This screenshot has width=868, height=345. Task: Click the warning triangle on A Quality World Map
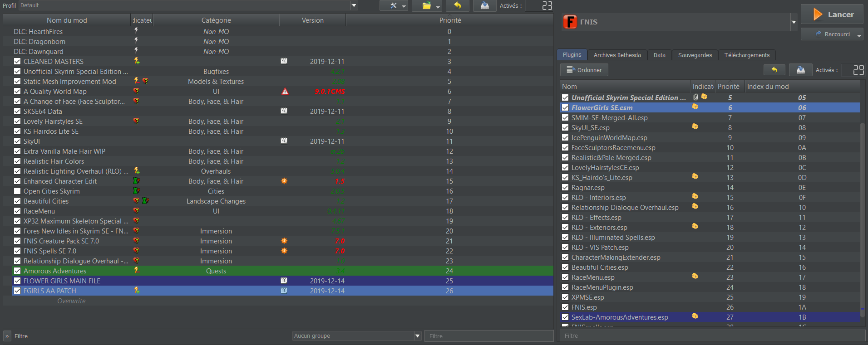(285, 92)
